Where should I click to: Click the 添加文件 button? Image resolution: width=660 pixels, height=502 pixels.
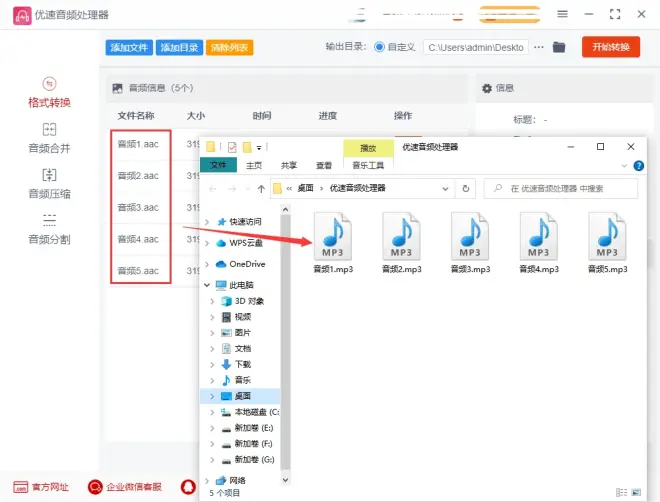(129, 48)
